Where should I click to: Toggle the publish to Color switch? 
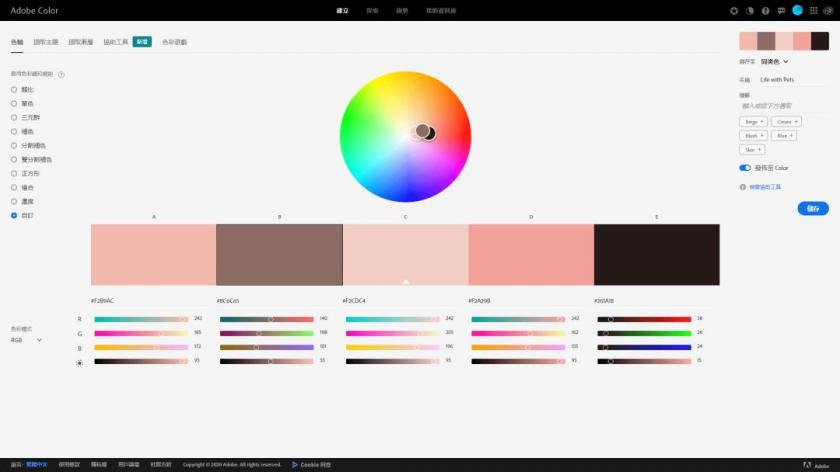[x=745, y=168]
